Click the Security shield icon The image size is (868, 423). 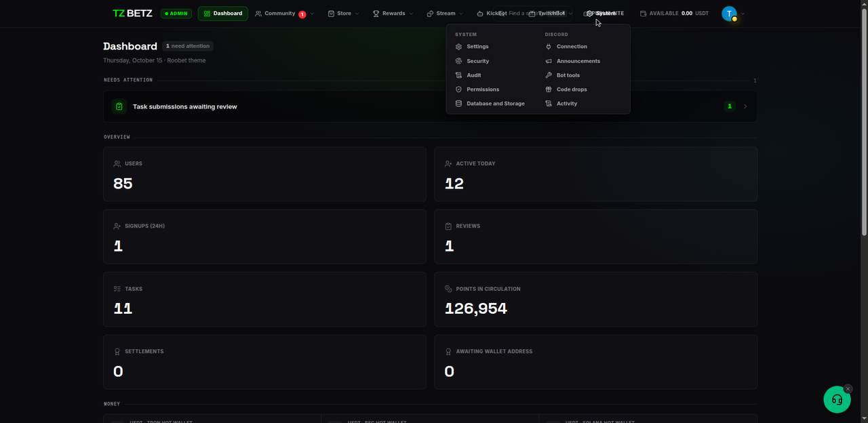click(458, 61)
